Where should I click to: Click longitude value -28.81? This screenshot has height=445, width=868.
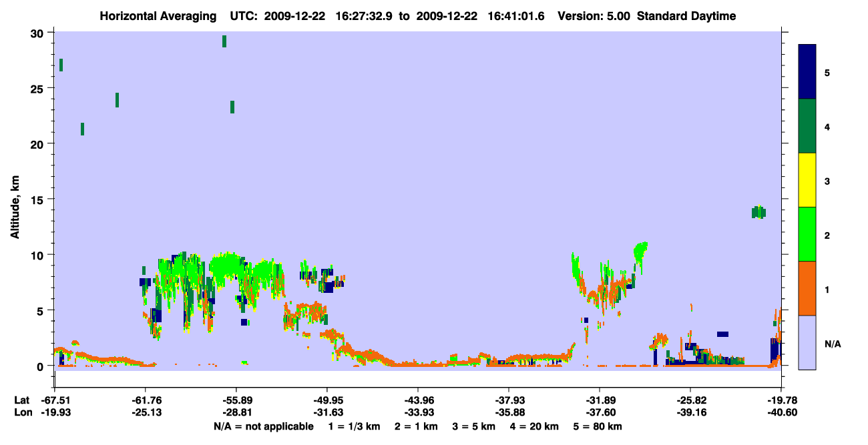coord(236,412)
